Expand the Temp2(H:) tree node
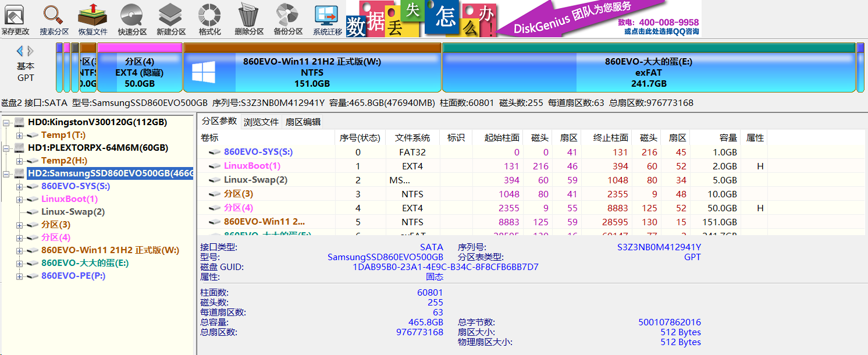This screenshot has width=868, height=355. tap(19, 161)
